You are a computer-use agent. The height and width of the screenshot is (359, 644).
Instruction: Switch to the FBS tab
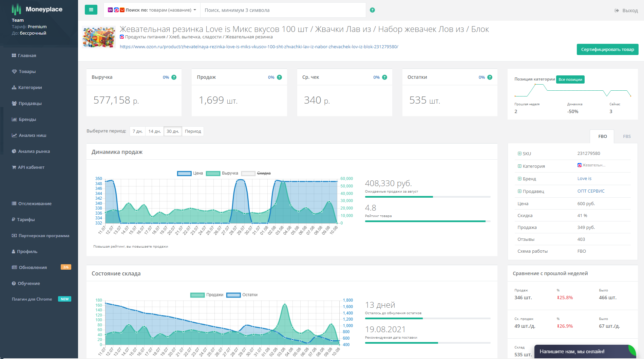click(x=626, y=137)
